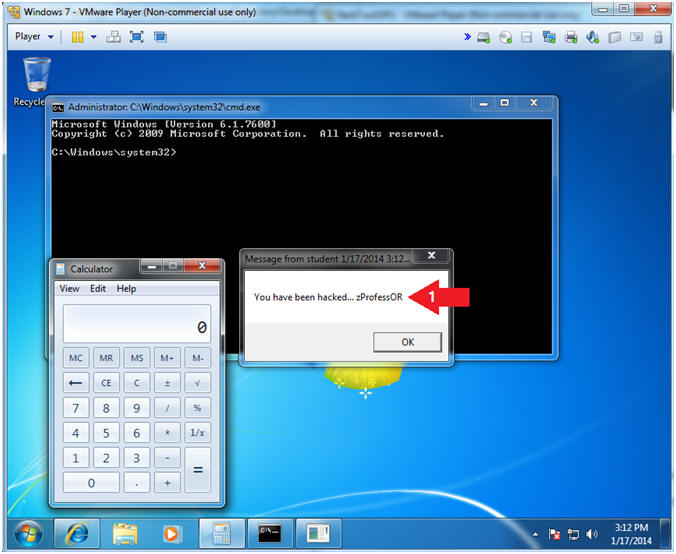The height and width of the screenshot is (554, 676).
Task: Open Windows Explorer folder taskbar icon
Action: (125, 534)
